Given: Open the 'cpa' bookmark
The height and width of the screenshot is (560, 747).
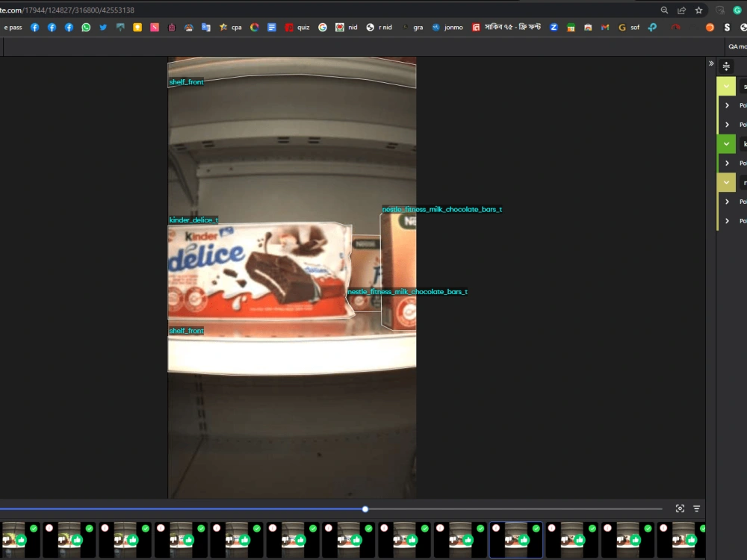Looking at the screenshot, I should pyautogui.click(x=231, y=27).
